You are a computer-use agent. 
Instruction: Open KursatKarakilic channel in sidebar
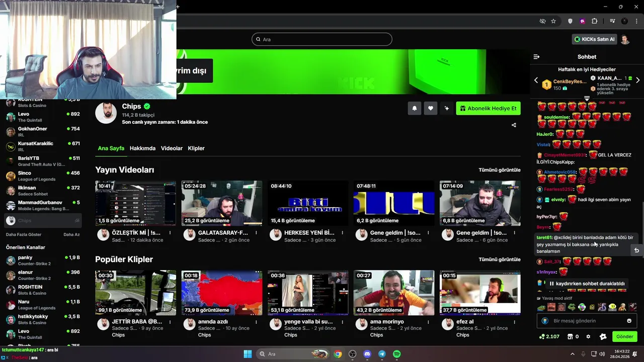(43, 146)
